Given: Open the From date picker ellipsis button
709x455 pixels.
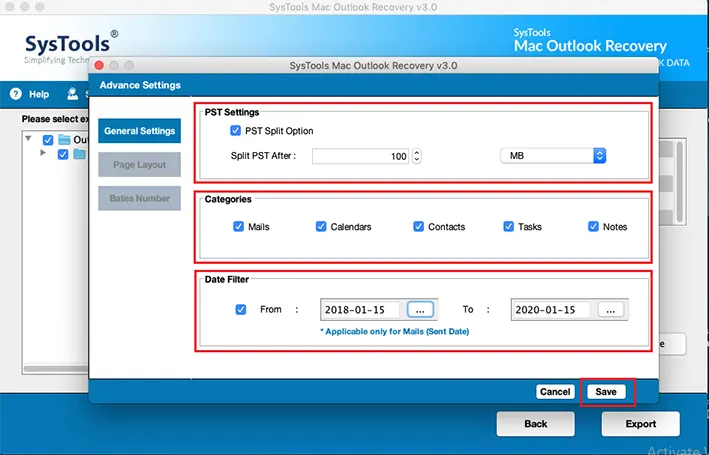Looking at the screenshot, I should click(x=420, y=310).
